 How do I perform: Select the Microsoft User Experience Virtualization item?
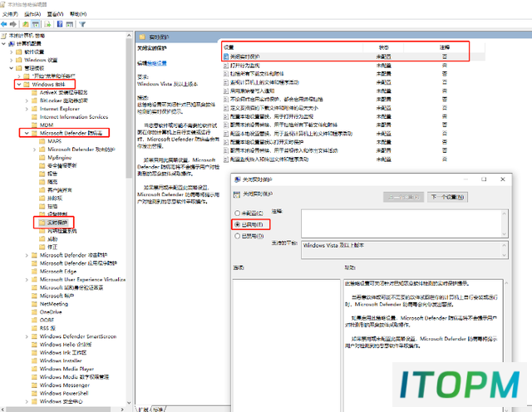point(82,280)
